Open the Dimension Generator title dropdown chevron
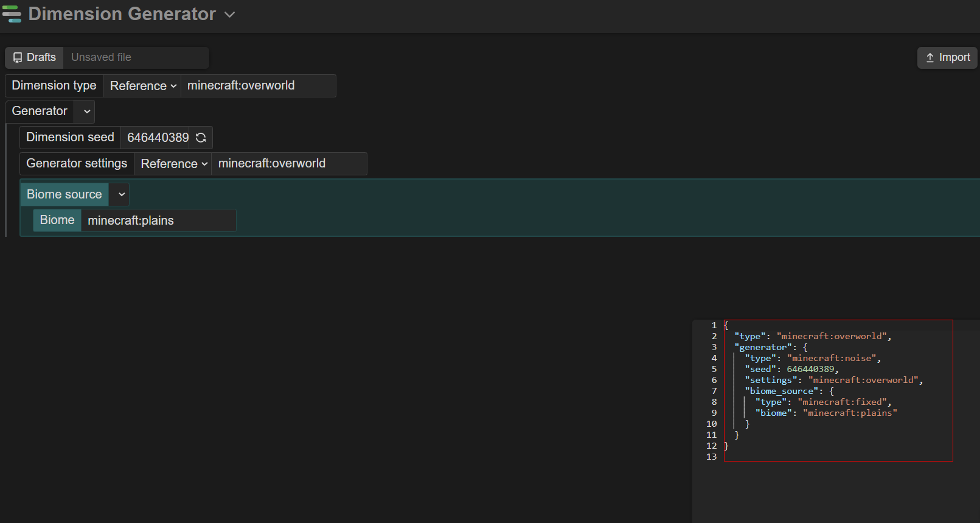Viewport: 980px width, 523px height. pyautogui.click(x=230, y=15)
